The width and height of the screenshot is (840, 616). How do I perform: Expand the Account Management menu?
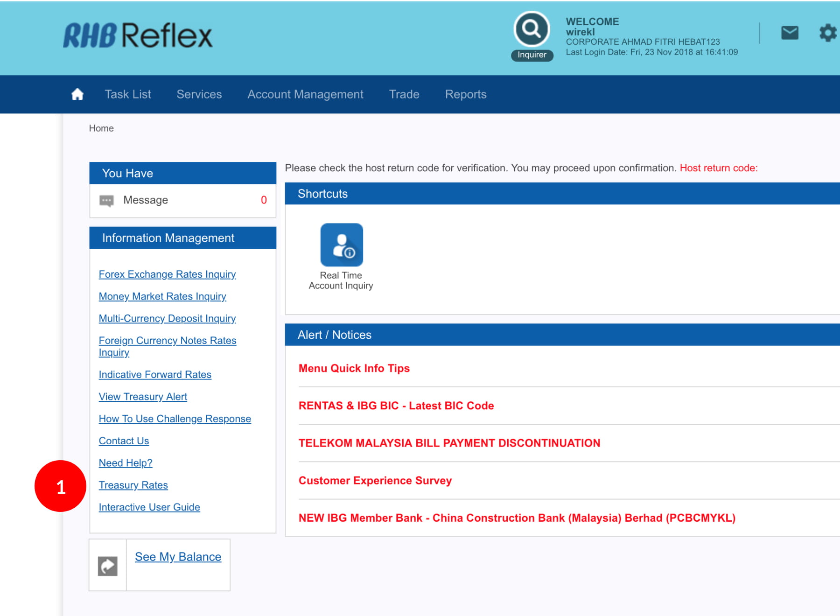(x=305, y=94)
